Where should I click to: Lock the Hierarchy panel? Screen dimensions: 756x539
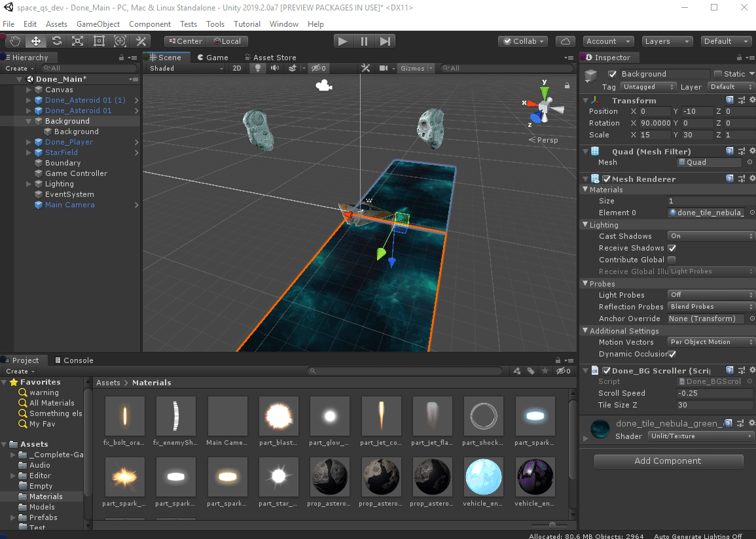pos(122,58)
